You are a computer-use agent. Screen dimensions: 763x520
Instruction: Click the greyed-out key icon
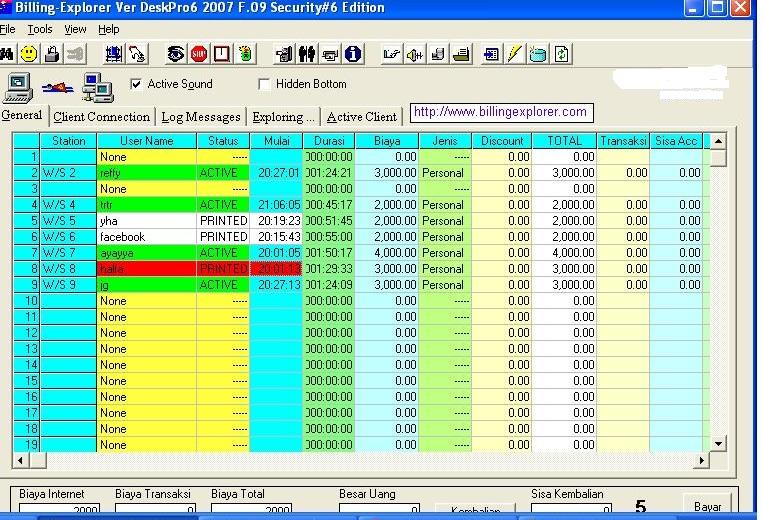pos(75,54)
